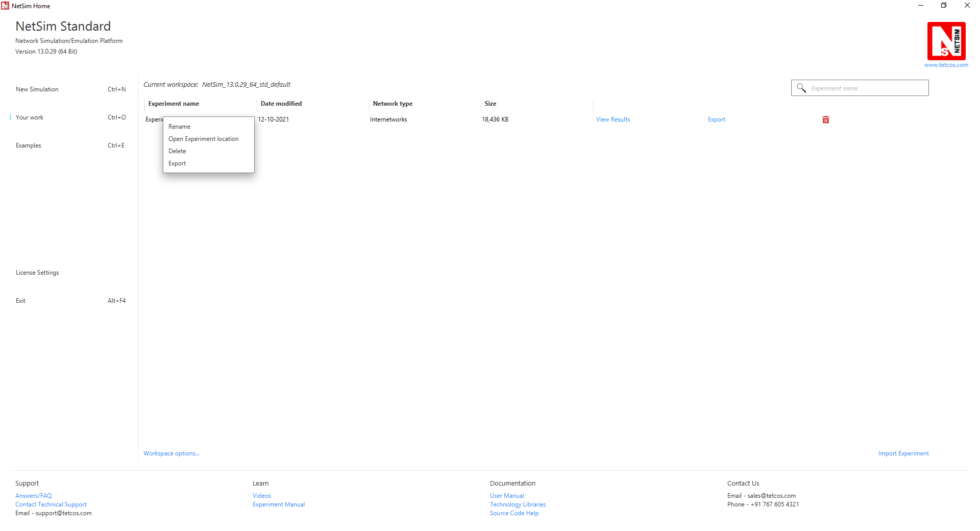
Task: Click the NetSim title bar app icon
Action: point(5,6)
